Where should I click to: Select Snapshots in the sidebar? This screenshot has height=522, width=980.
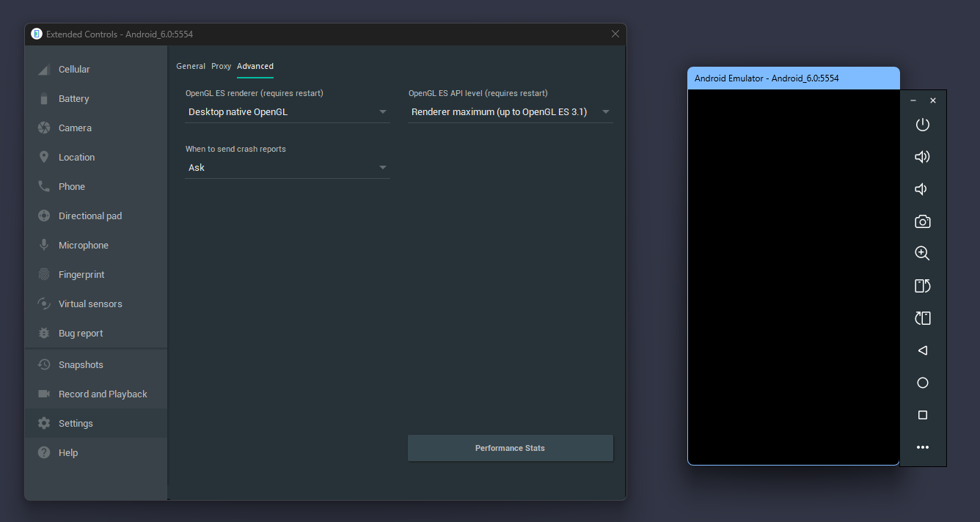coord(81,364)
